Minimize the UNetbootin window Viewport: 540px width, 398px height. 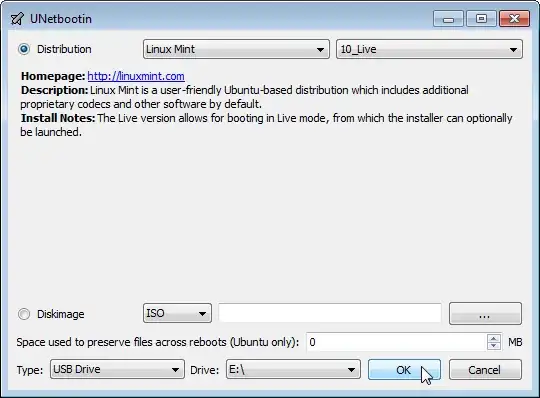click(x=448, y=19)
